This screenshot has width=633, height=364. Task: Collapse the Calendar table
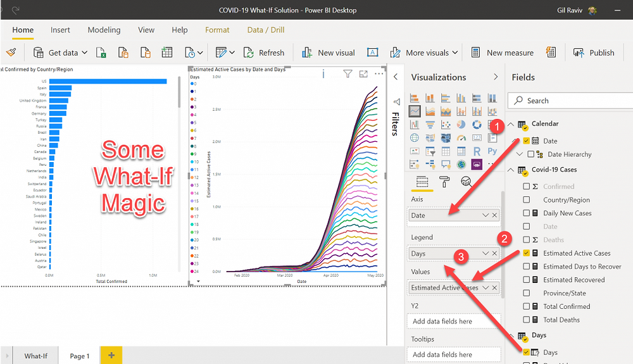click(511, 124)
